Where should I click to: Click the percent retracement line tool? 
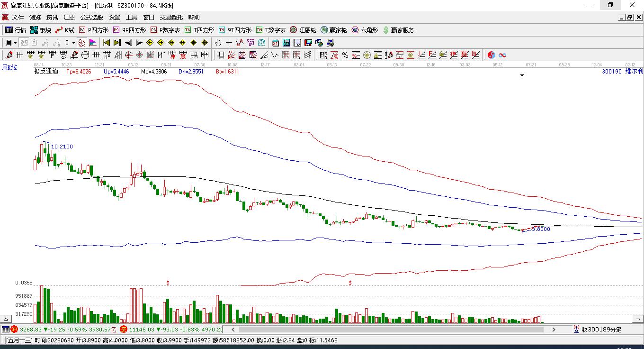pos(345,55)
